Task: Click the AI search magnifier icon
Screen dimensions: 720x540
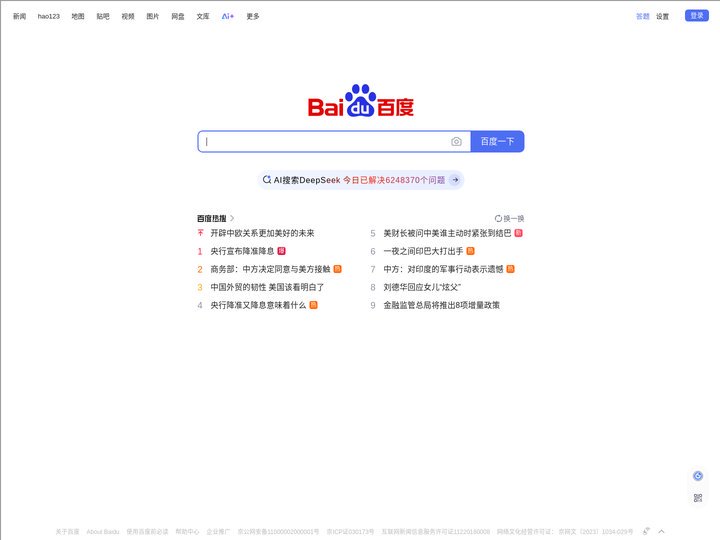Action: (x=266, y=180)
